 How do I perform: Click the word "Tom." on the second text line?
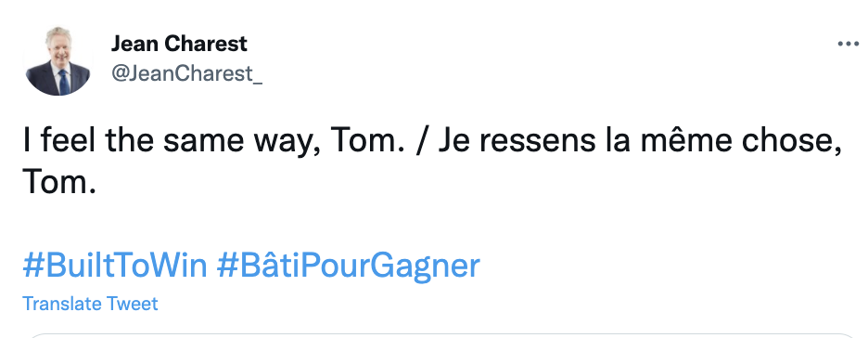59,181
